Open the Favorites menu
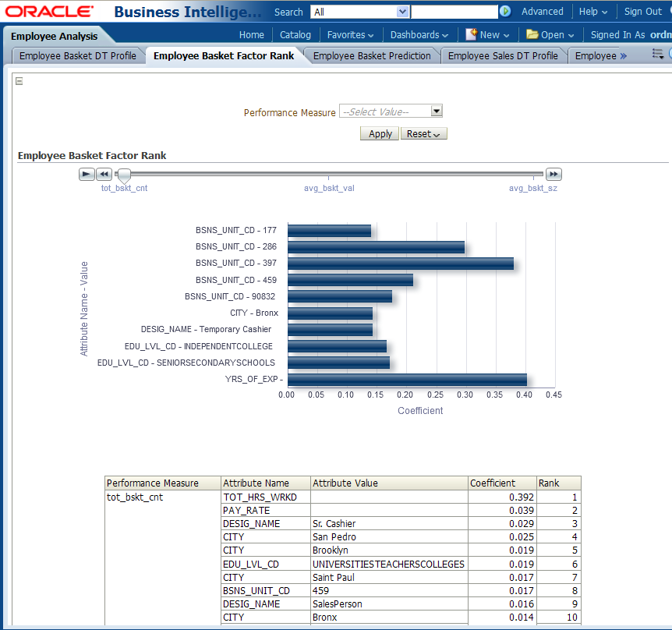Screen dimensions: 672x630 (x=350, y=35)
